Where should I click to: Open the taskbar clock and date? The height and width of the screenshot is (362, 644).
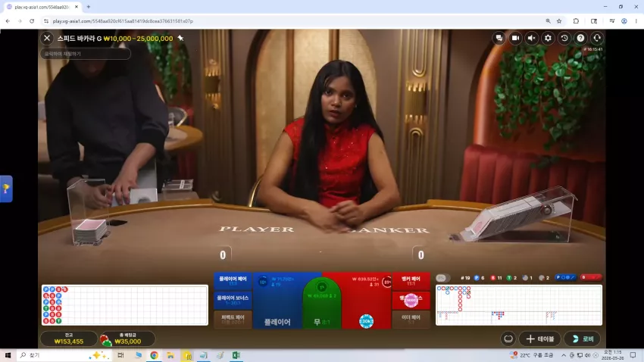[612, 355]
